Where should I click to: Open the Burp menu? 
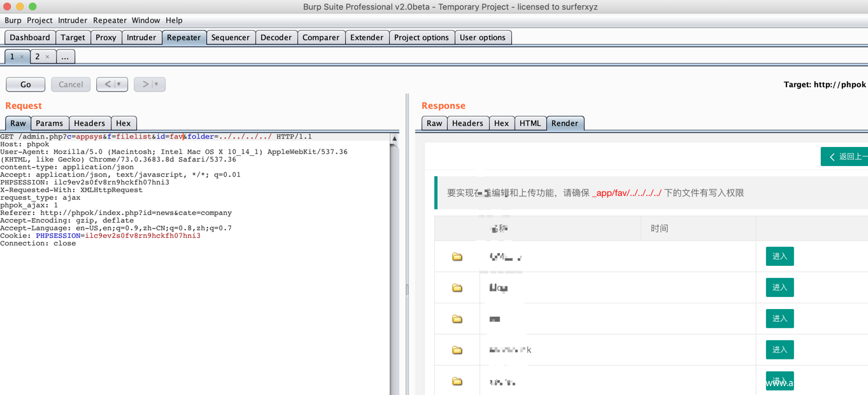(x=13, y=20)
